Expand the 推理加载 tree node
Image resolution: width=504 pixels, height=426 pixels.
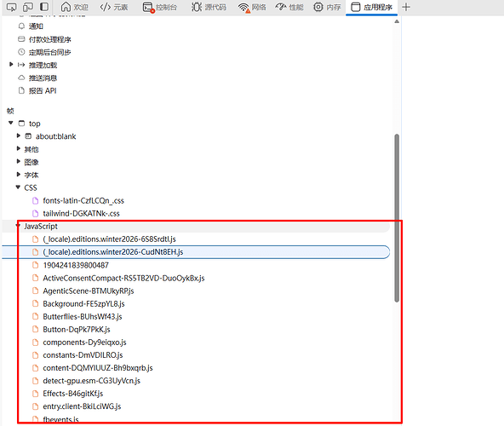[11, 65]
